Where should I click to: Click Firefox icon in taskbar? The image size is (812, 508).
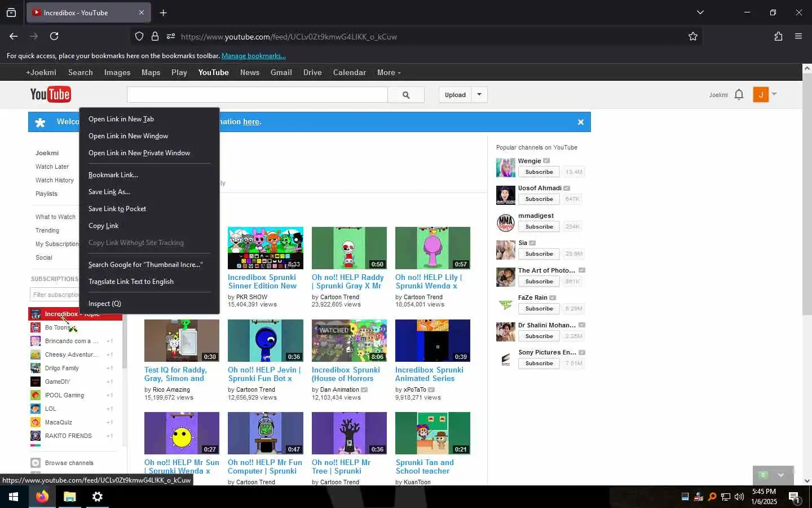42,497
